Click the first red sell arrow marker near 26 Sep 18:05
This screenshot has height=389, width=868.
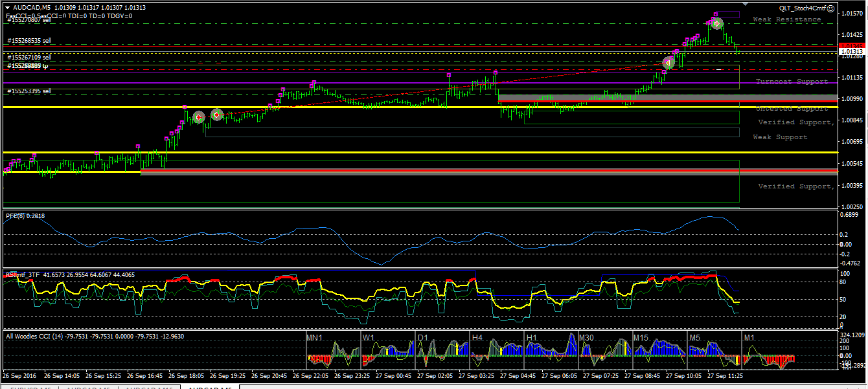[199, 117]
